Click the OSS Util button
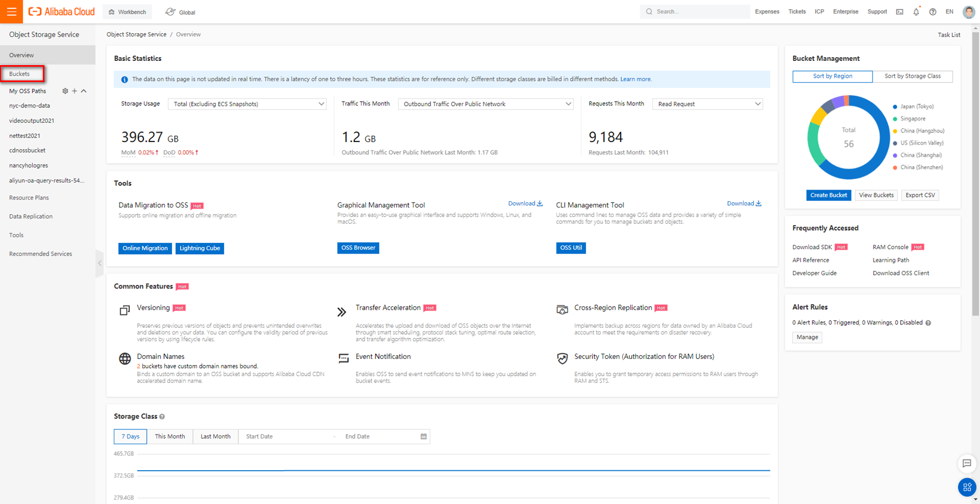980x504 pixels. point(571,248)
